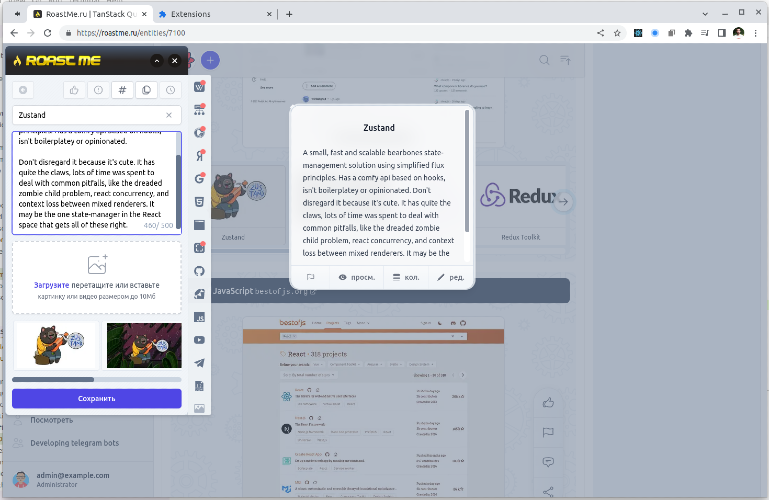The height and width of the screenshot is (500, 769).
Task: Click the browser reload button
Action: pos(48,33)
